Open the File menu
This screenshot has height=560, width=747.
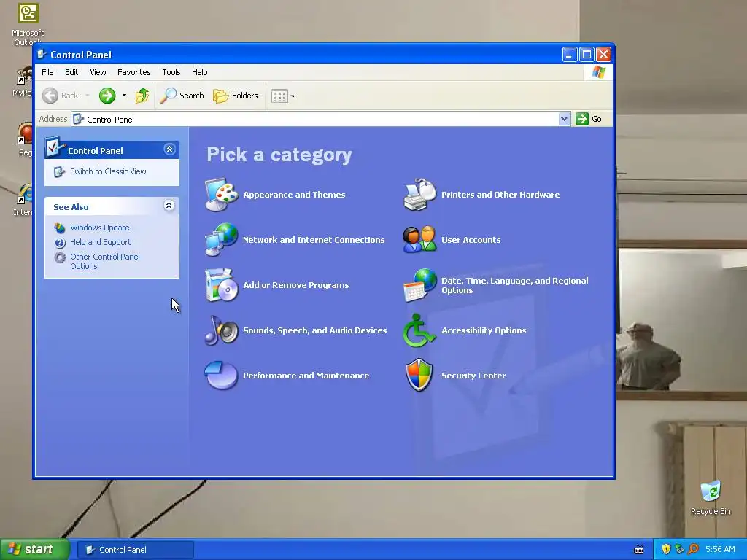pyautogui.click(x=47, y=72)
